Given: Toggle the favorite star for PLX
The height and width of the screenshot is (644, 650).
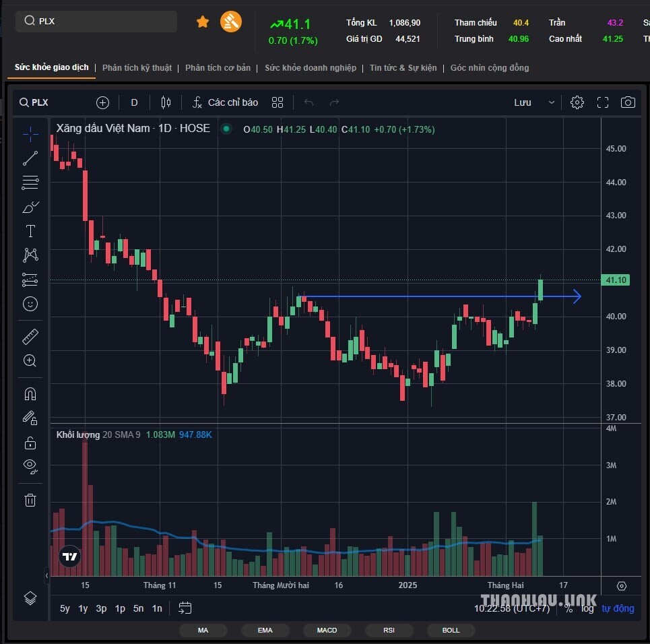Looking at the screenshot, I should pos(203,22).
